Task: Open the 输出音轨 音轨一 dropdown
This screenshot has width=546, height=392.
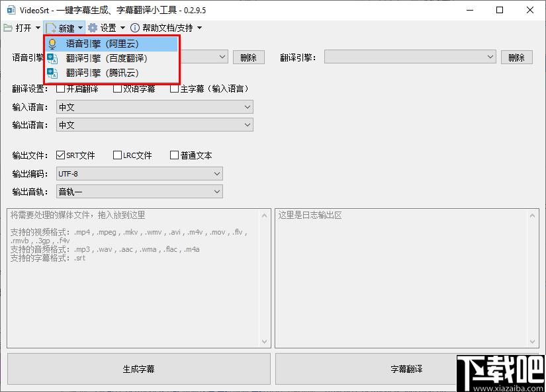Action: pyautogui.click(x=139, y=192)
